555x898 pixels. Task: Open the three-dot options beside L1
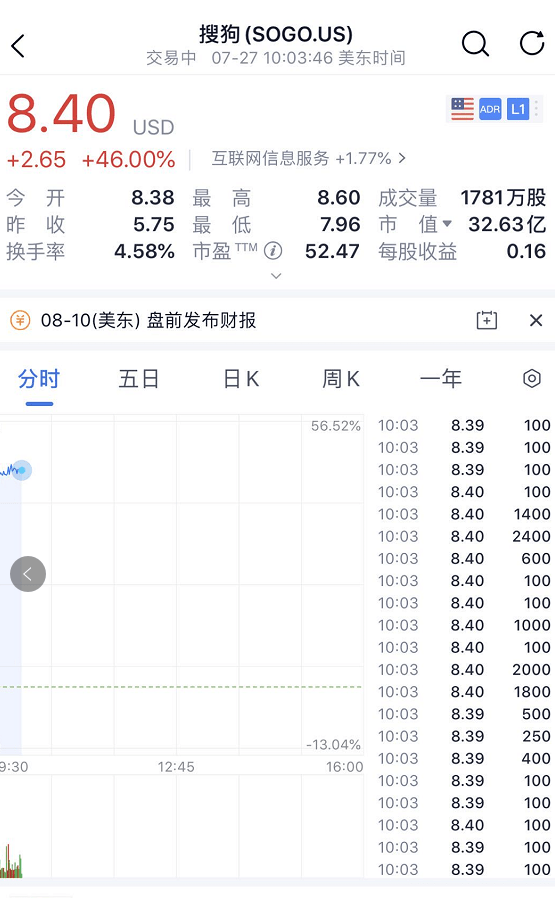pyautogui.click(x=537, y=109)
